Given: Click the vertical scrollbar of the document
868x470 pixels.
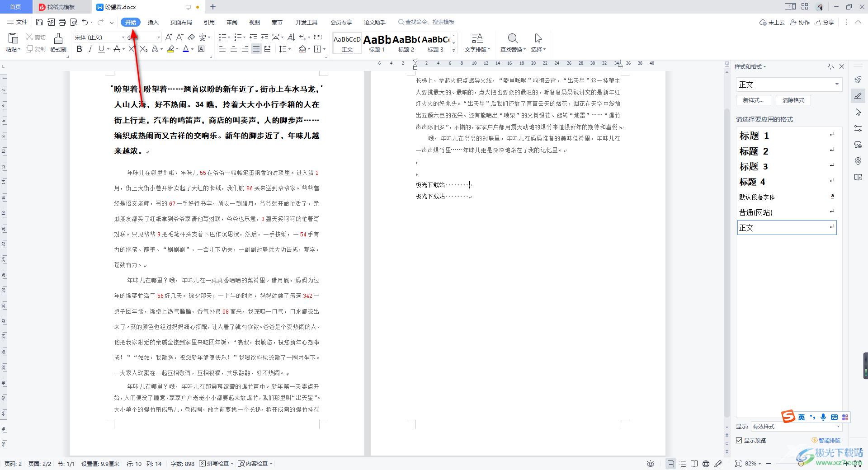Looking at the screenshot, I should (x=727, y=262).
